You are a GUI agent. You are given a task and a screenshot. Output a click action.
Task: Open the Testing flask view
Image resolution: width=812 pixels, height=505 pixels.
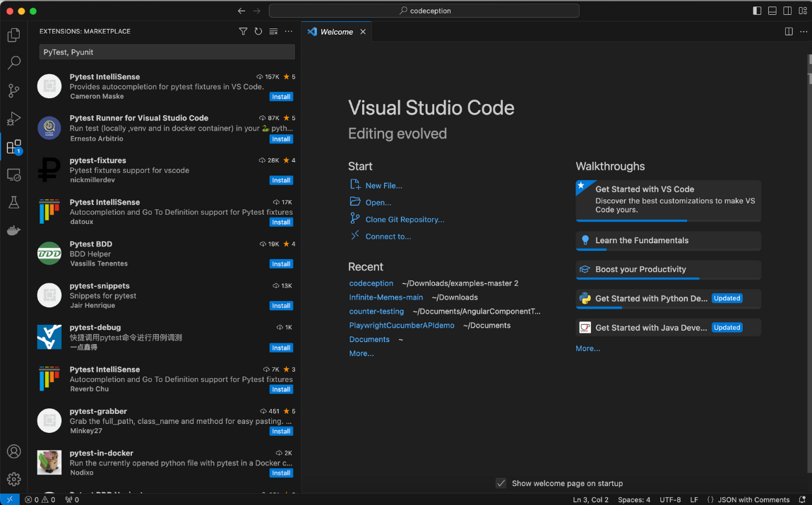coord(13,202)
